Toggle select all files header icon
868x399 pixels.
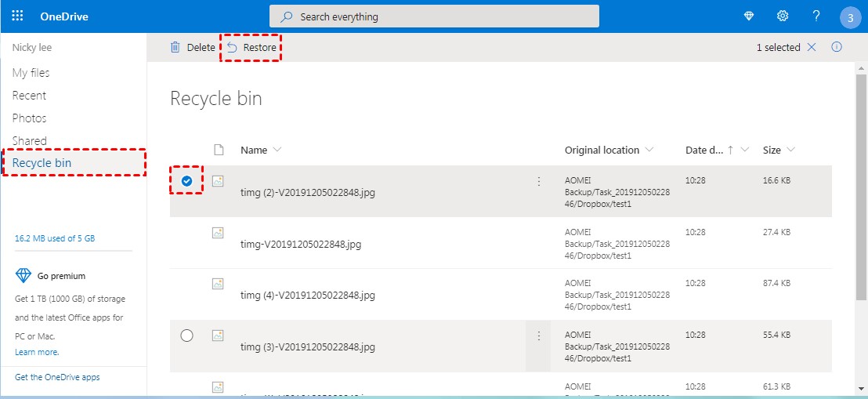click(219, 151)
